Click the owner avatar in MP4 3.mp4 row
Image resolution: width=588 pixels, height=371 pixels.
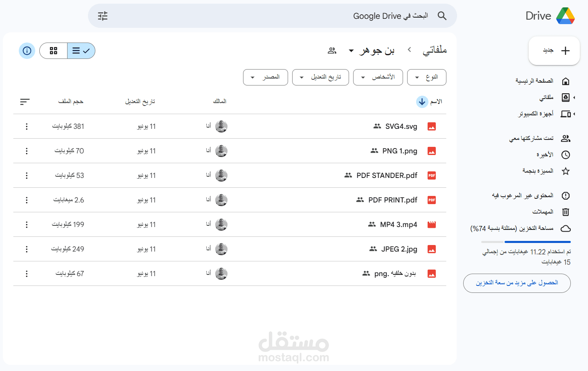221,225
